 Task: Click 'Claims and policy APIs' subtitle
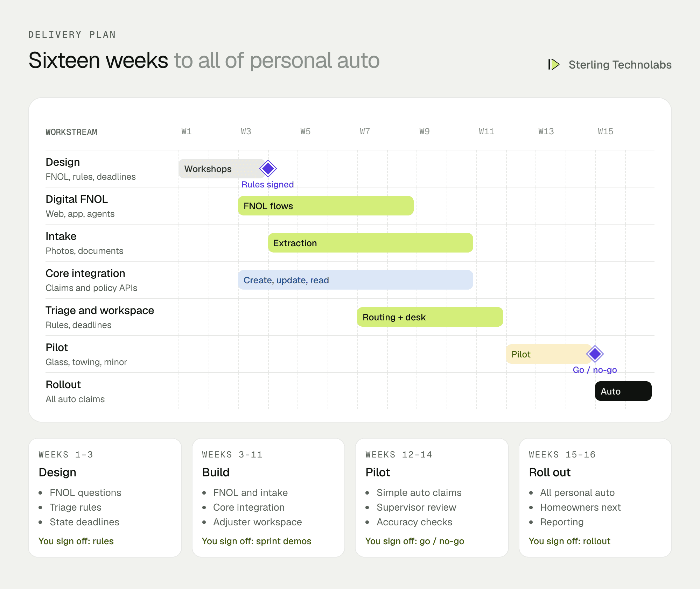click(91, 288)
